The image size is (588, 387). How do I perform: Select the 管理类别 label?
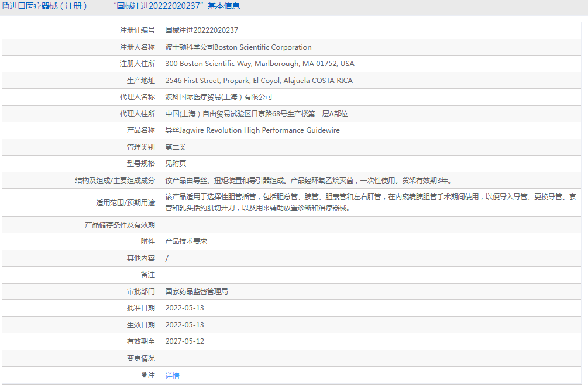(x=140, y=147)
